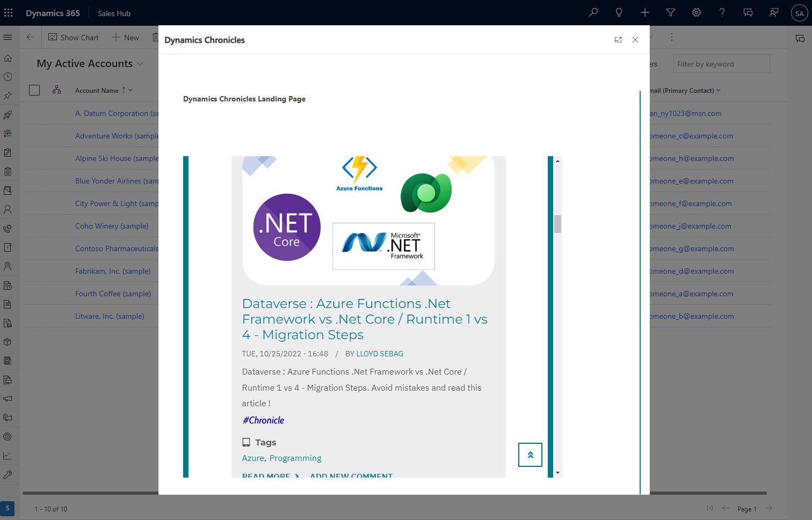Click the "Dynamics Chronicles Landing Page" heading
The image size is (812, 520).
[244, 99]
